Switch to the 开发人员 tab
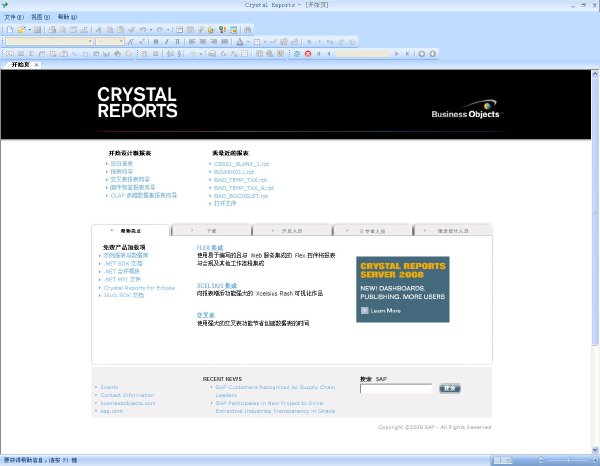Screen dimensions: 600x466 pos(292,231)
